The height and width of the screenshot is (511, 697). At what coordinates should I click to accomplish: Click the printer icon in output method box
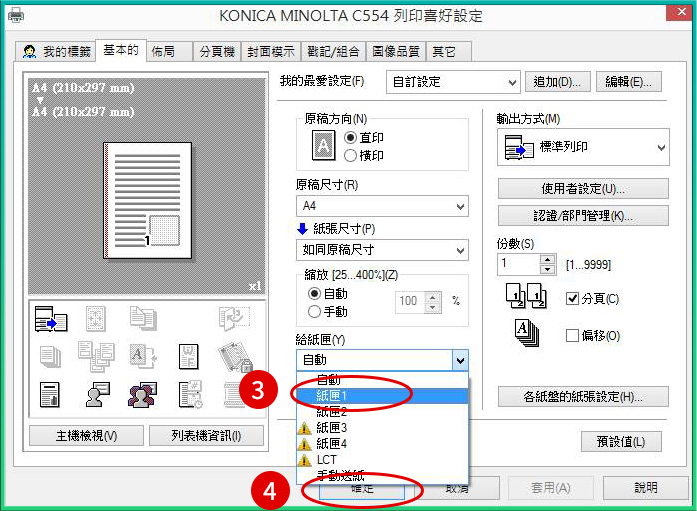[x=519, y=148]
